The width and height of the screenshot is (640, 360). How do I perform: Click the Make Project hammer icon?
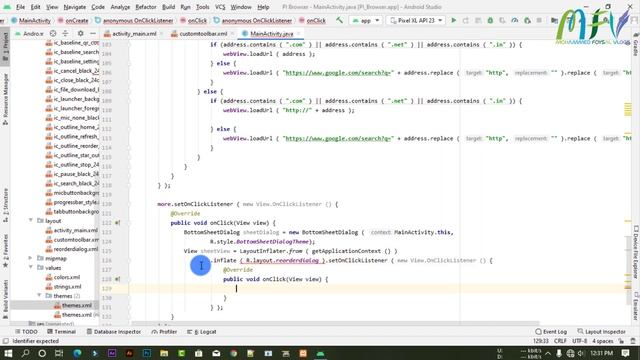click(339, 20)
